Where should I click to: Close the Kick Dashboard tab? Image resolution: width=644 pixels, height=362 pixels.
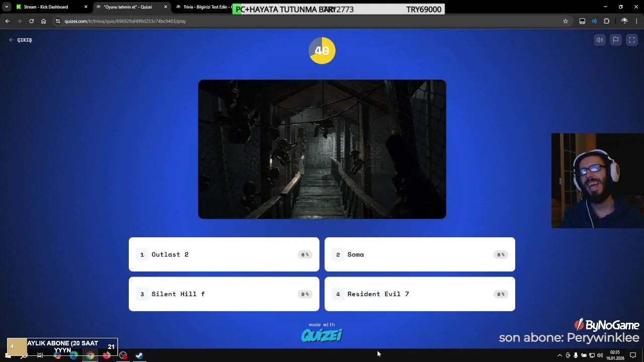click(x=86, y=7)
